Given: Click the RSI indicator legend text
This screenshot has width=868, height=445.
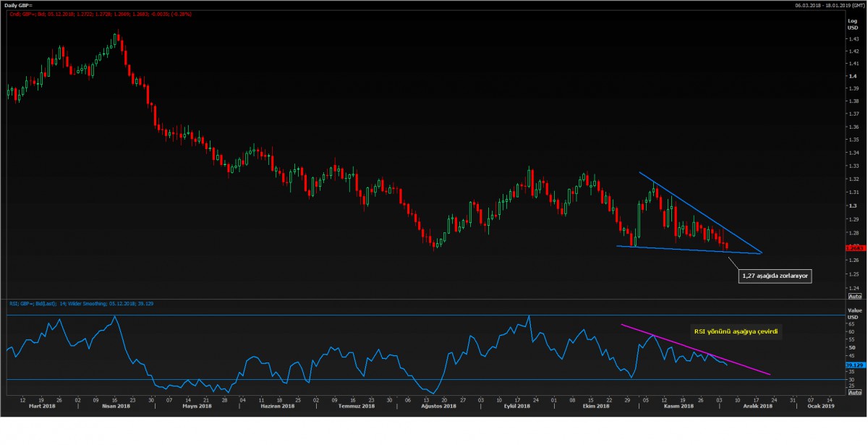Looking at the screenshot, I should [x=72, y=303].
